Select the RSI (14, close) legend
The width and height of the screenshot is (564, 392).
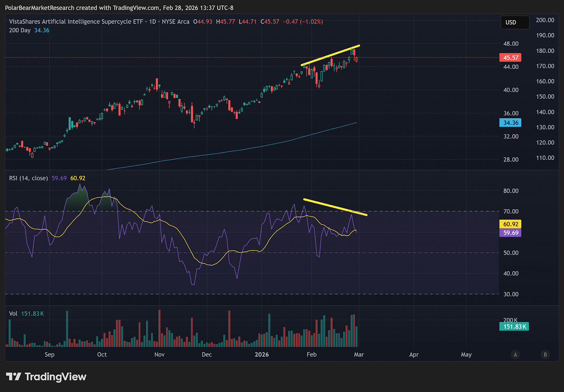[x=28, y=178]
